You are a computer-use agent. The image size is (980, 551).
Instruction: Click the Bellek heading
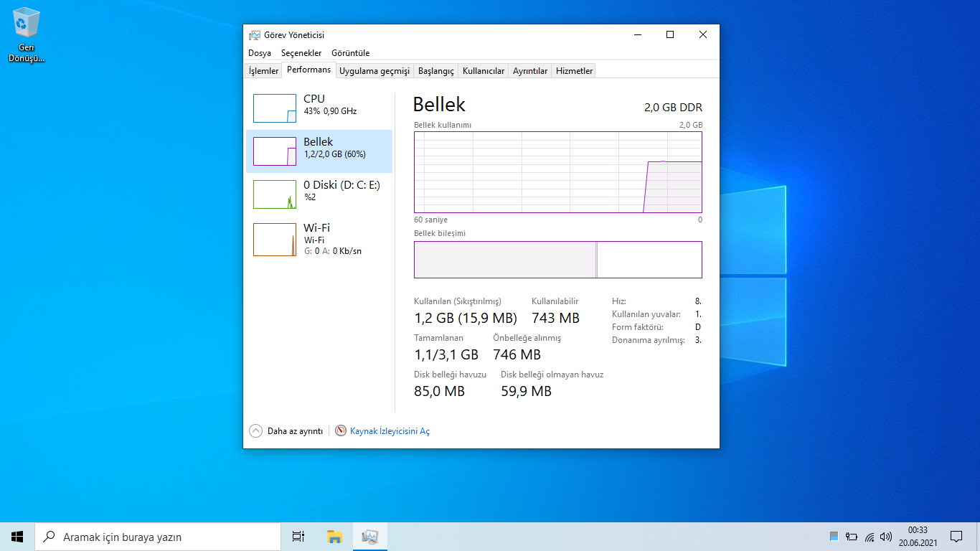439,105
